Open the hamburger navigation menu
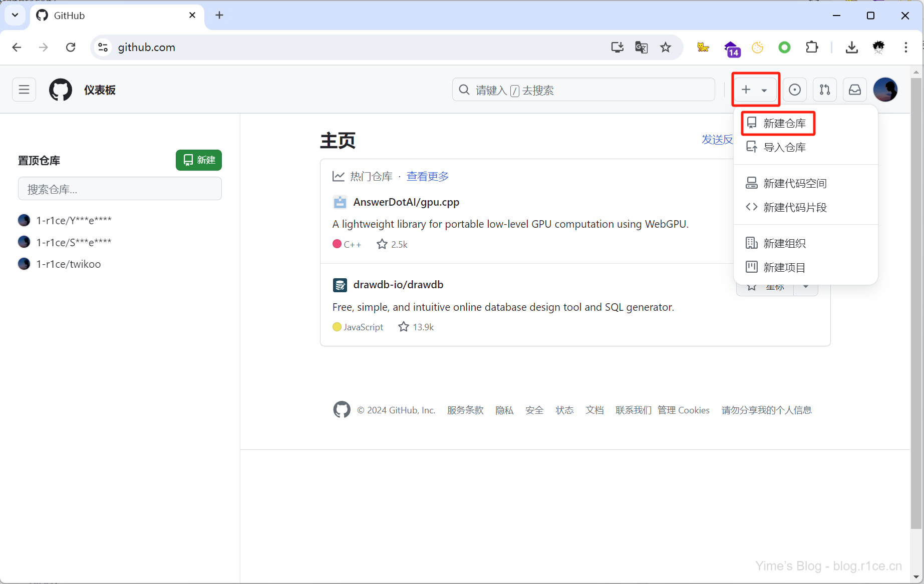924x584 pixels. (24, 90)
